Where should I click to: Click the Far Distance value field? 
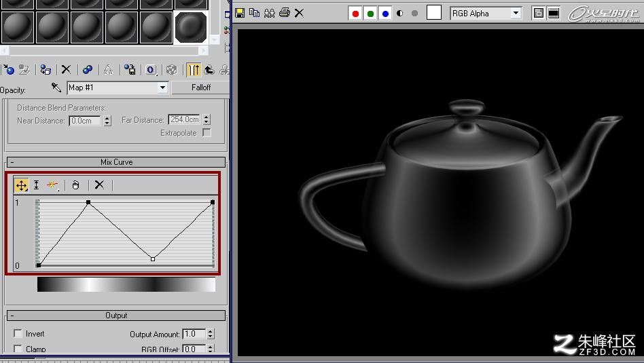(x=184, y=120)
